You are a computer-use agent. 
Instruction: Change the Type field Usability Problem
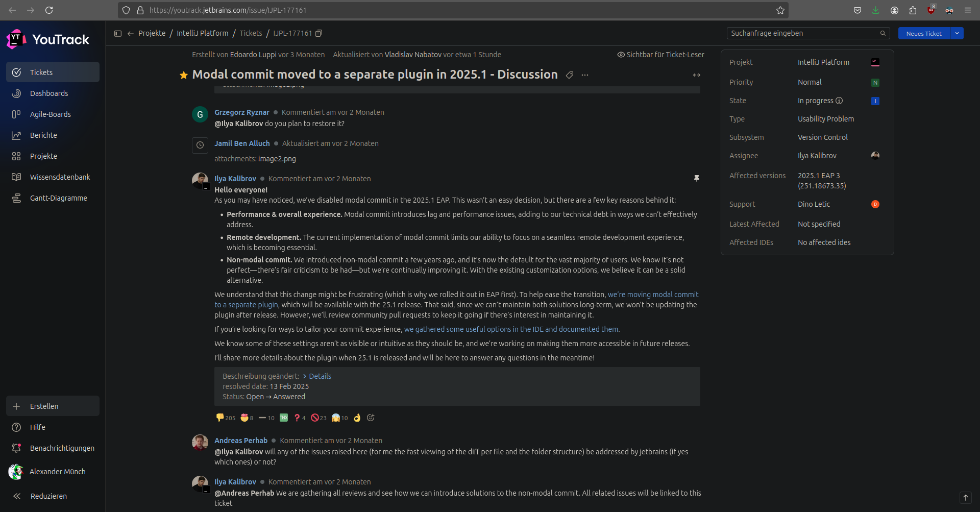[x=826, y=119]
